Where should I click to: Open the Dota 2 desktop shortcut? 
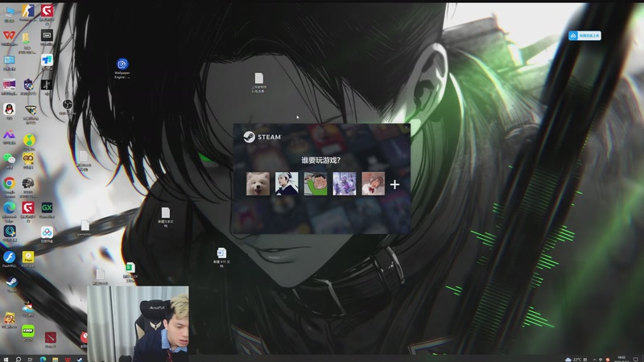[51, 339]
